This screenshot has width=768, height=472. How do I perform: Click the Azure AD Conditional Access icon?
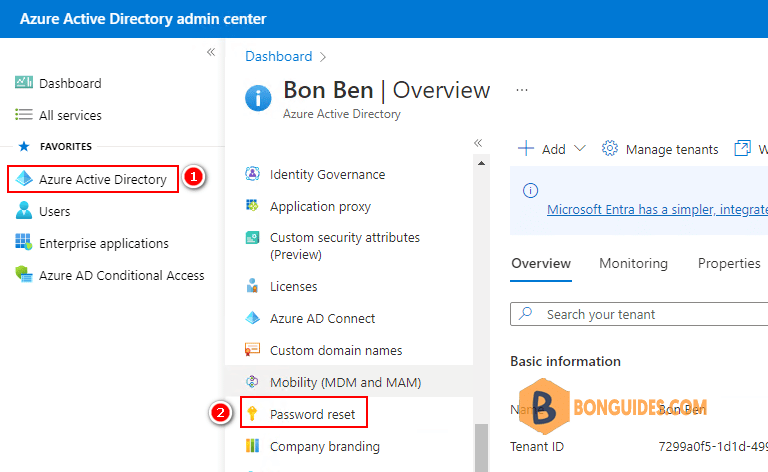[x=24, y=274]
